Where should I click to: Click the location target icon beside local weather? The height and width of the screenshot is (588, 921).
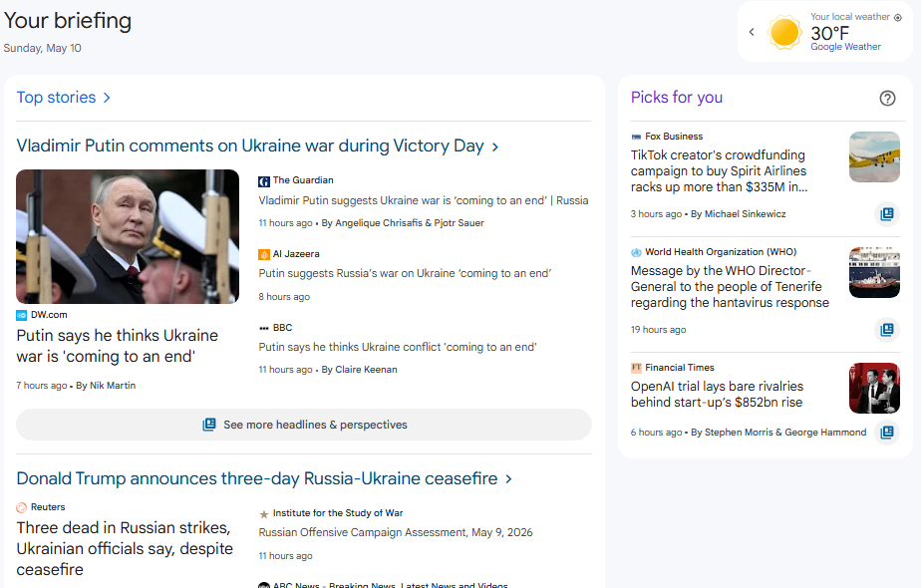pyautogui.click(x=897, y=18)
